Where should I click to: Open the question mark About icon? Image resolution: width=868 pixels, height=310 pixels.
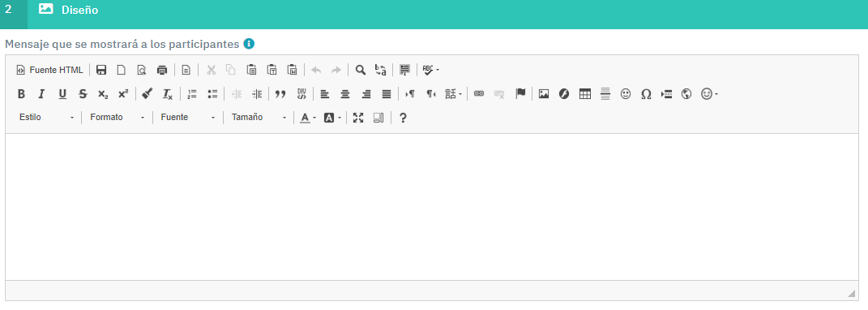pos(403,118)
